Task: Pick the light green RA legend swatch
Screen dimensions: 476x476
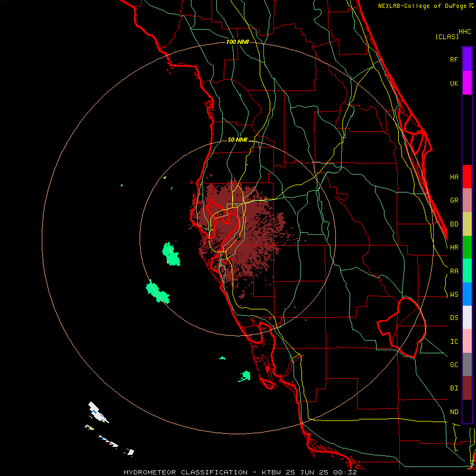Action: pyautogui.click(x=467, y=271)
